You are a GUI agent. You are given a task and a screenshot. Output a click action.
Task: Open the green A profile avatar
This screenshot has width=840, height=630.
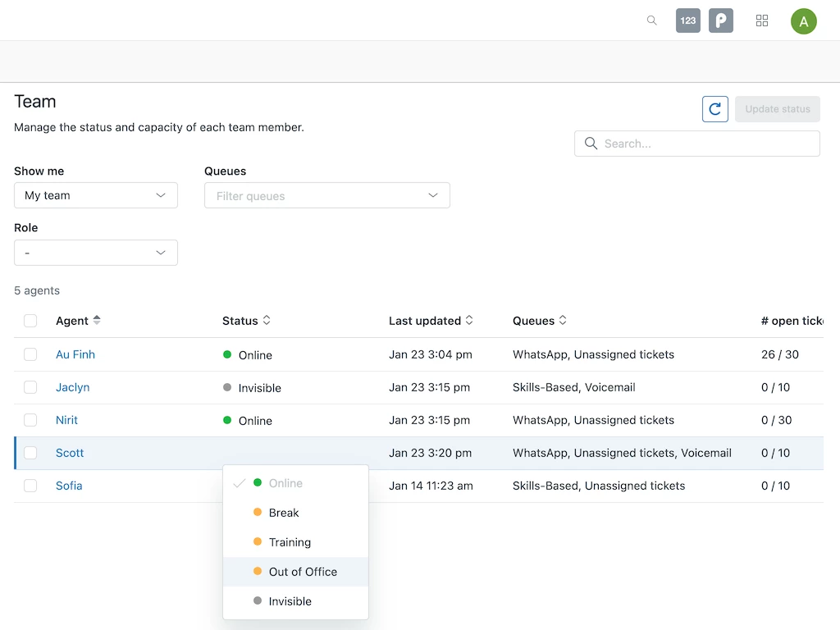pos(804,21)
